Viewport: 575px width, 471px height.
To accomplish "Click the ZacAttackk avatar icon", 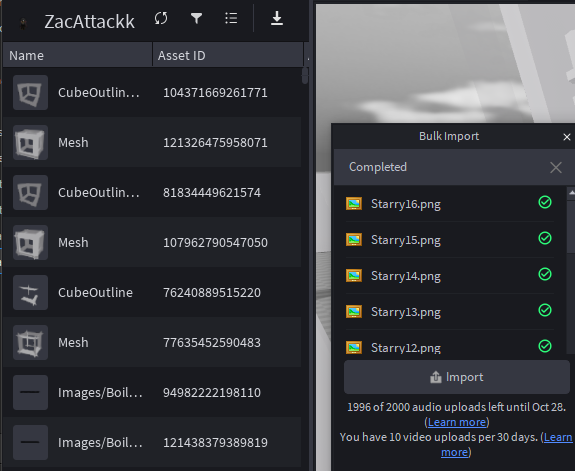I will pos(23,24).
